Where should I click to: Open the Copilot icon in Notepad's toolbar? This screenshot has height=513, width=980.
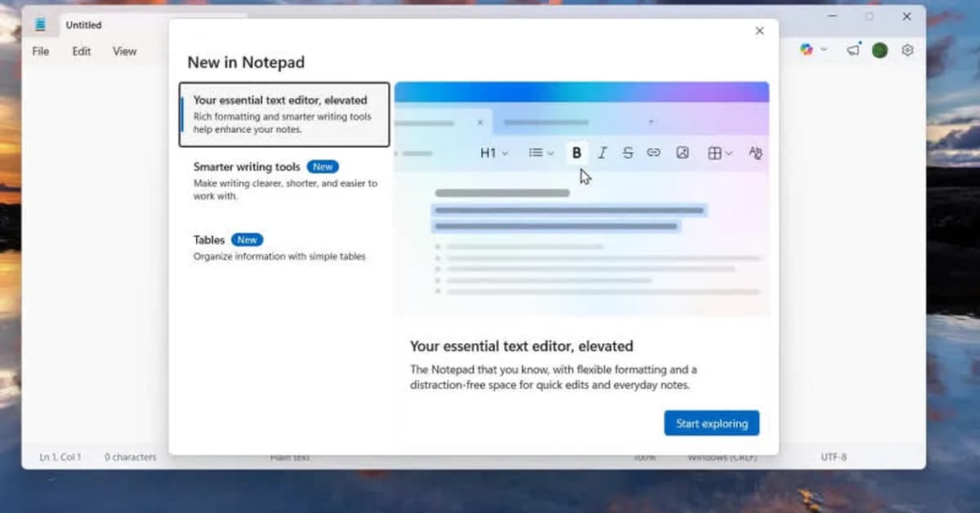(x=807, y=50)
